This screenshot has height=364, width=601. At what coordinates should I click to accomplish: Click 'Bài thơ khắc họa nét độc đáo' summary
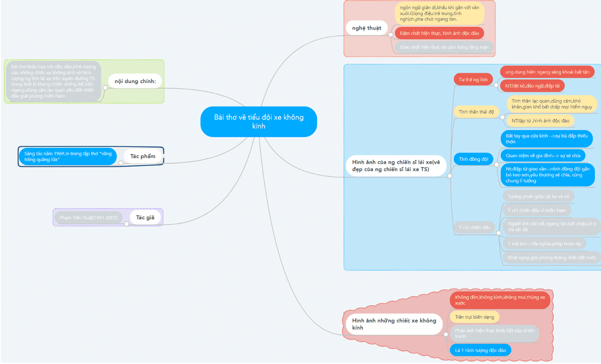coord(53,81)
